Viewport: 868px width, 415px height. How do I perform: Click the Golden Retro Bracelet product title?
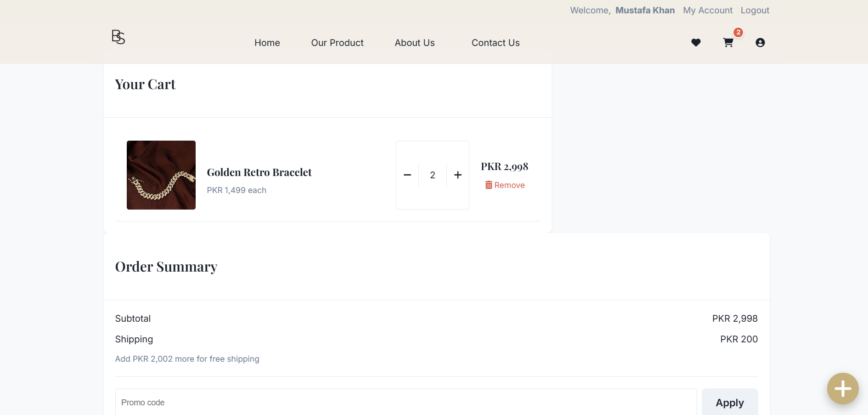[x=259, y=172]
